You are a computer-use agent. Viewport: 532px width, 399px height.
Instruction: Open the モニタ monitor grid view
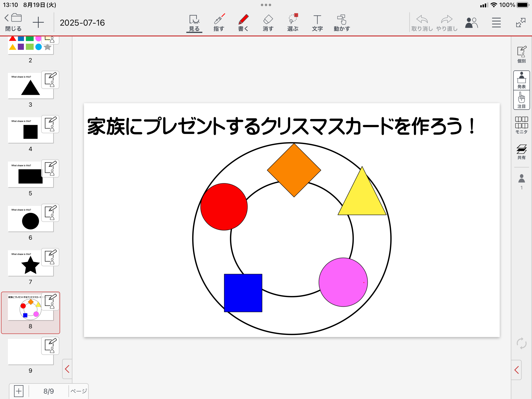point(521,125)
